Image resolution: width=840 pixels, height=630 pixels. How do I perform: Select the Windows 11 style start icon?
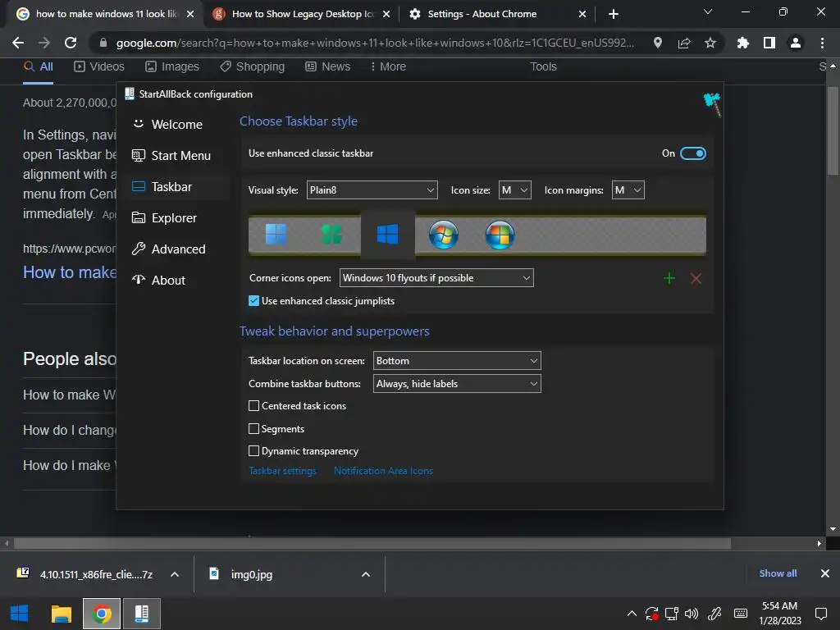tap(276, 235)
